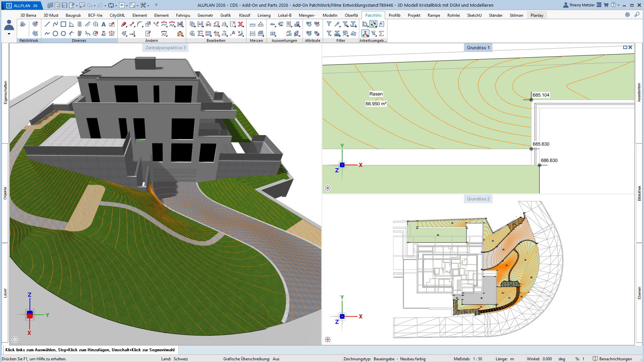This screenshot has height=362, width=644.
Task: Click the funnel filter icon in Filter group
Action: click(329, 24)
